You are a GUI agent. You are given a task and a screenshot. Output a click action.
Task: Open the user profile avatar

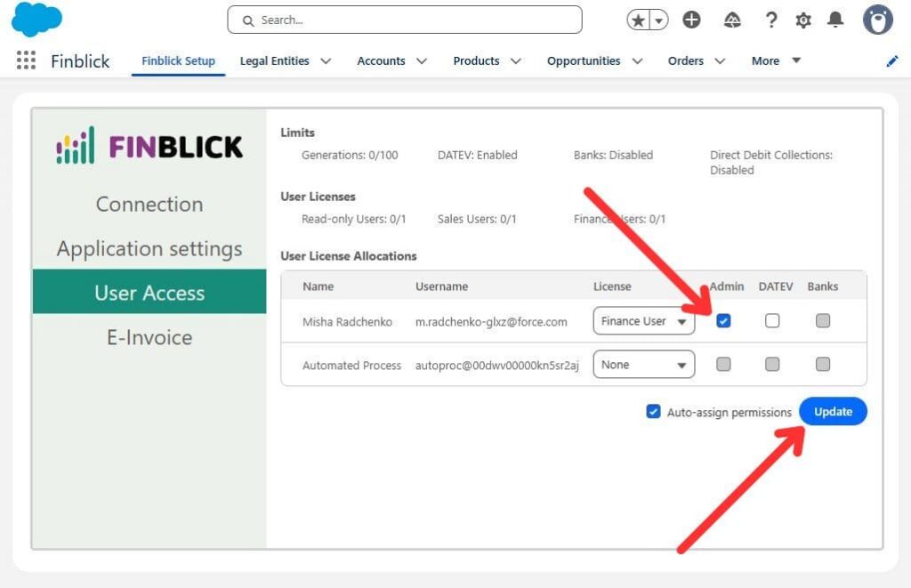878,20
